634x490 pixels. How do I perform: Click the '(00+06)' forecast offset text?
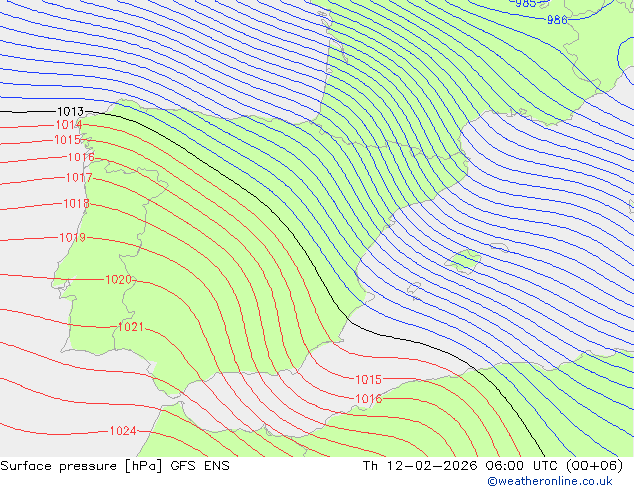coord(594,466)
